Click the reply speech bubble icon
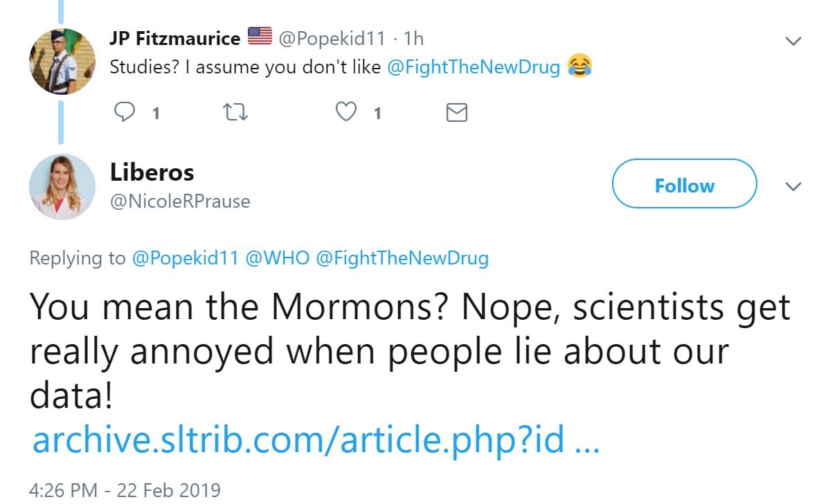Viewport: 819px width, 504px height. (x=125, y=112)
